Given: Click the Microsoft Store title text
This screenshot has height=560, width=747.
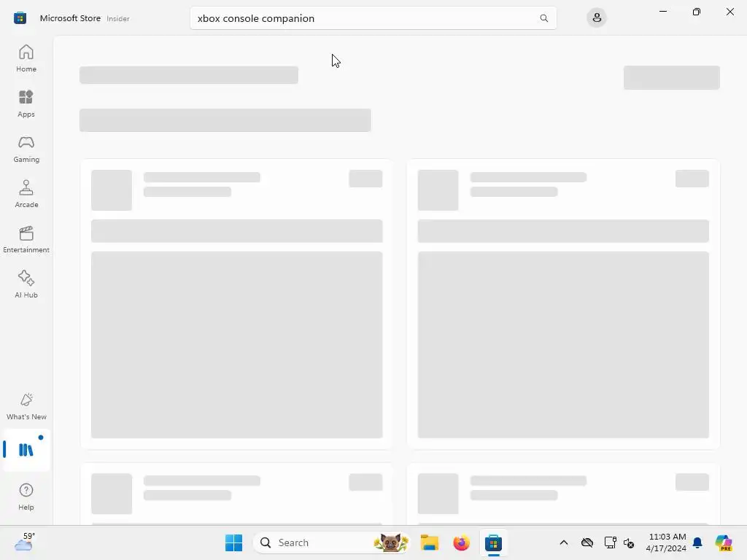Looking at the screenshot, I should [x=70, y=18].
